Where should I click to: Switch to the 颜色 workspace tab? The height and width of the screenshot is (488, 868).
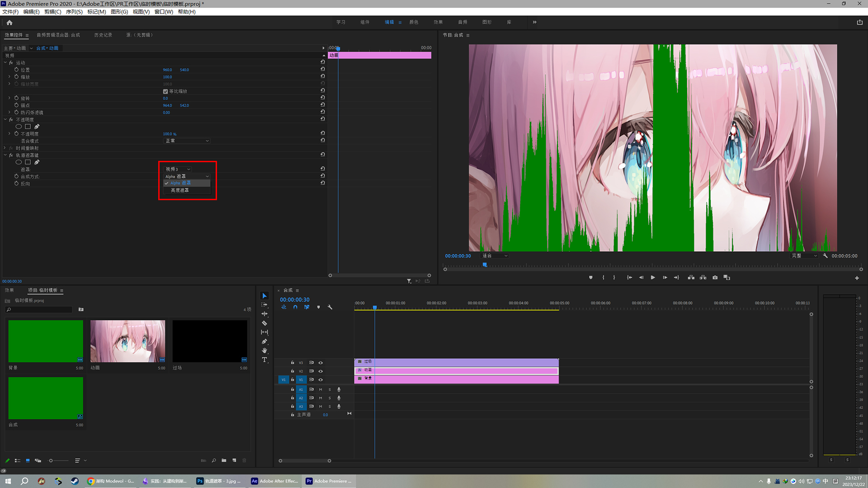click(414, 22)
